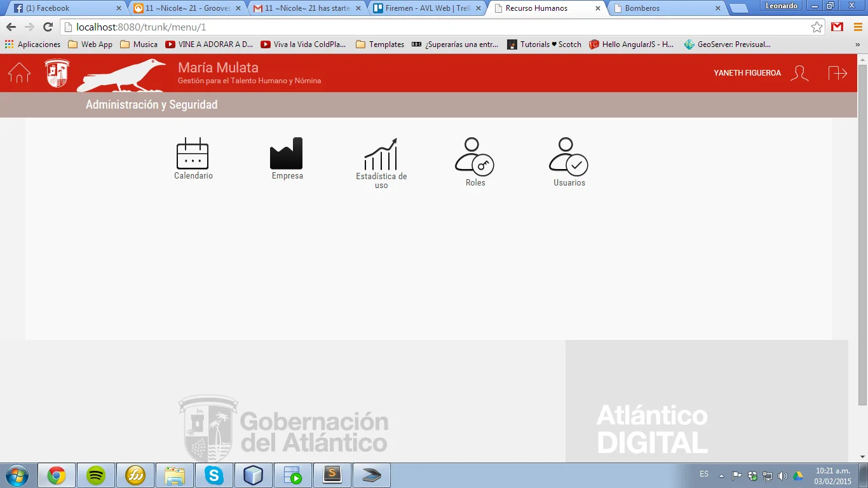
Task: Click the Gmail extension icon
Action: click(x=837, y=27)
